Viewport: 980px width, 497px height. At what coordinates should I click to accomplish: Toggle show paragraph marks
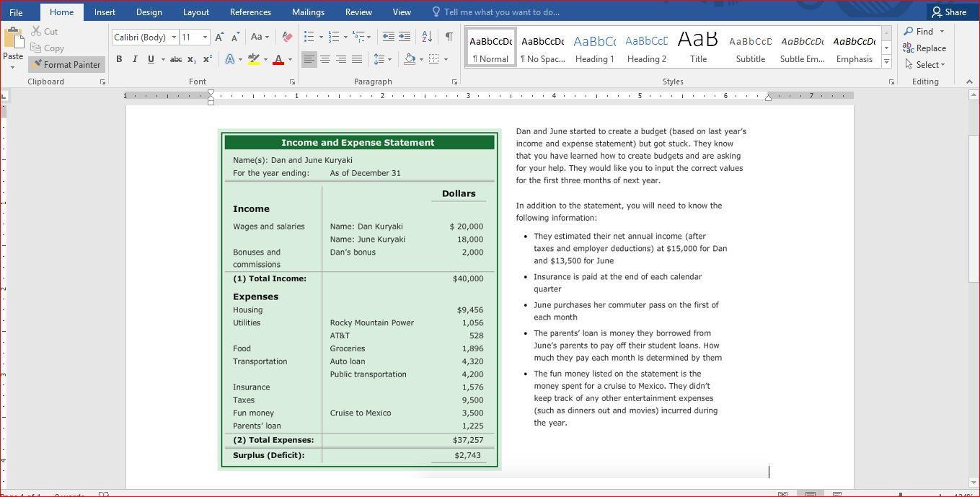tap(449, 37)
